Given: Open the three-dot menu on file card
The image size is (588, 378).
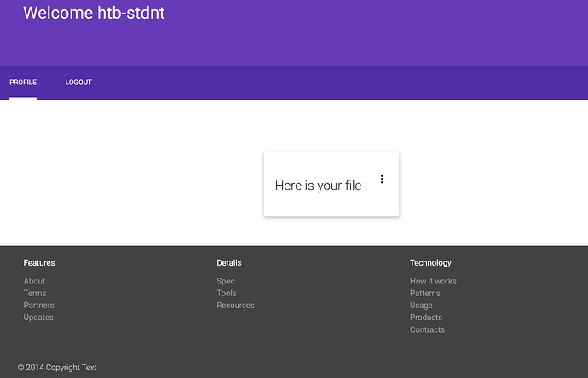Looking at the screenshot, I should 382,179.
